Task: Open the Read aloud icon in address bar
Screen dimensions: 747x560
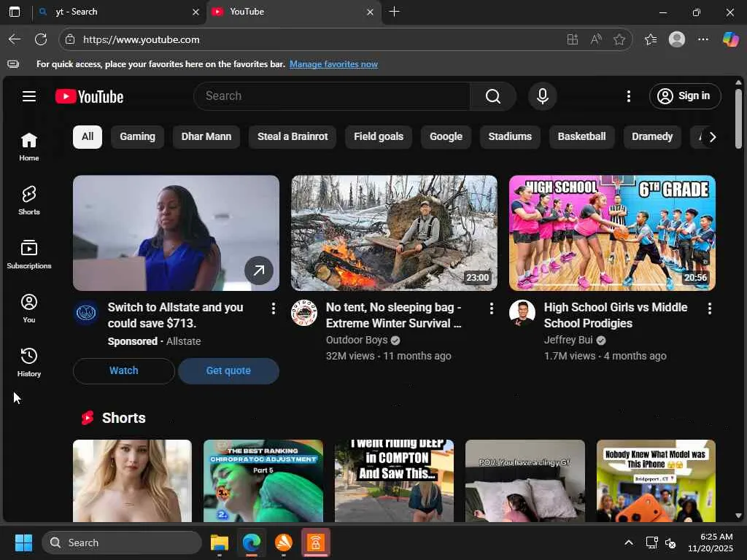Action: click(595, 39)
